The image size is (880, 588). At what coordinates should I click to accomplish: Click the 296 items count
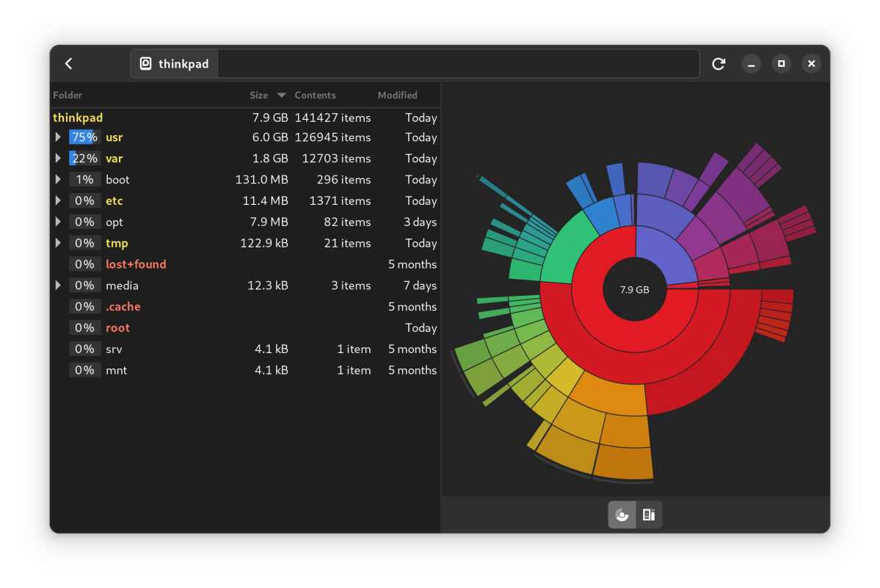pyautogui.click(x=343, y=180)
